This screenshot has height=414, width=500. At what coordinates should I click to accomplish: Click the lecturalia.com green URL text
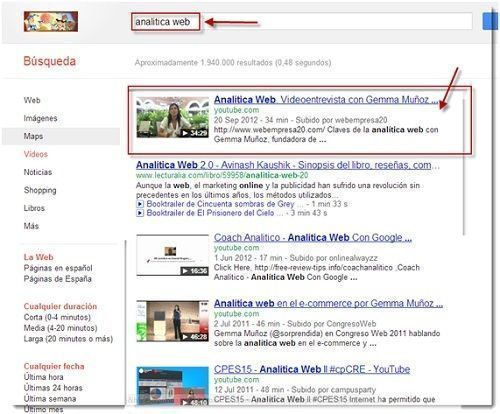point(222,175)
